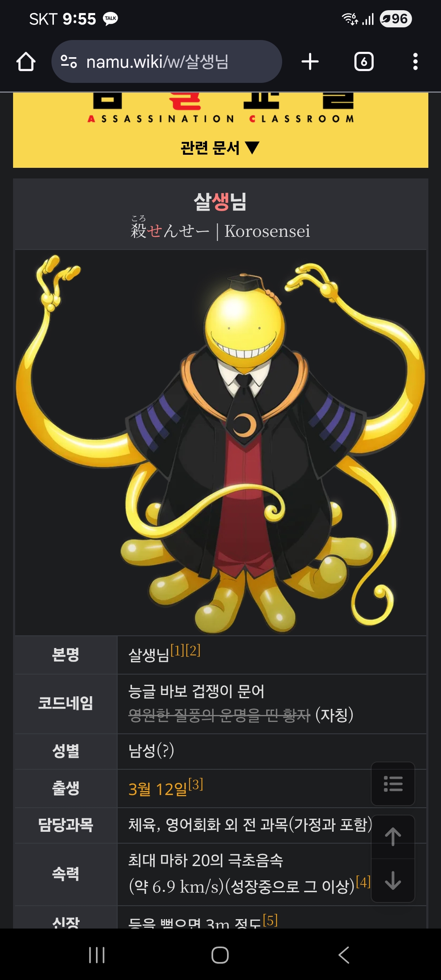Image resolution: width=441 pixels, height=980 pixels.
Task: Tap Android recent apps navigation button
Action: [97, 955]
